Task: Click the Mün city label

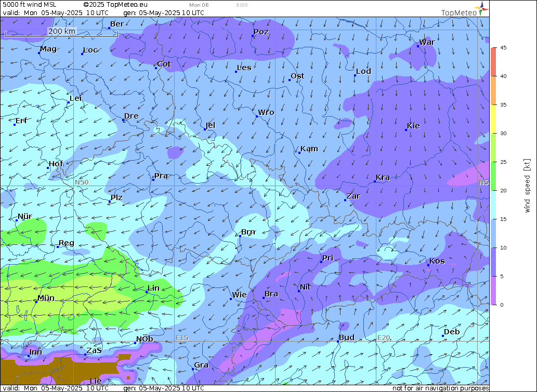Action: 46,298
